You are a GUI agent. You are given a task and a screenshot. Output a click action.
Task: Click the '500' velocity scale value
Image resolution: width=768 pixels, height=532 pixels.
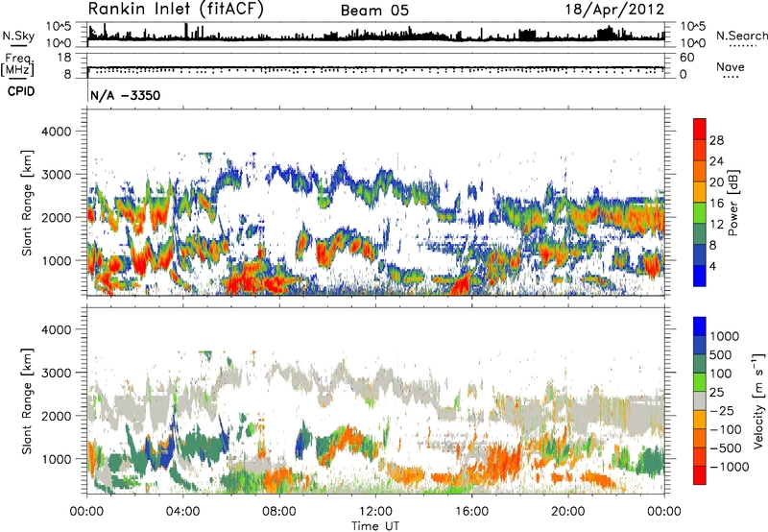[721, 355]
